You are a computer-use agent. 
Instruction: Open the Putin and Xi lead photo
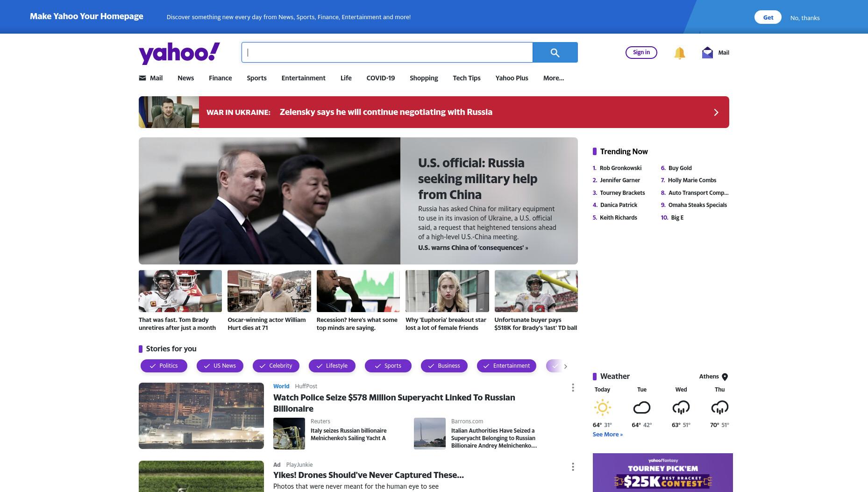(x=270, y=201)
